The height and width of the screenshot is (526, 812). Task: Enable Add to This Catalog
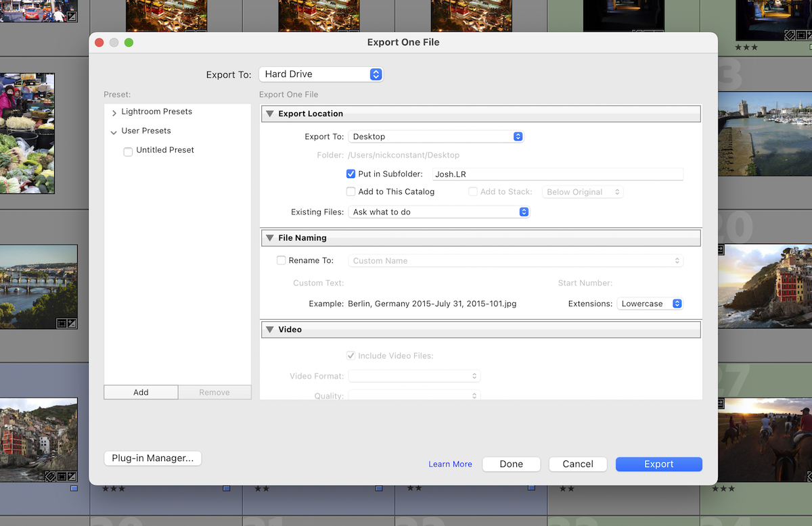tap(351, 191)
